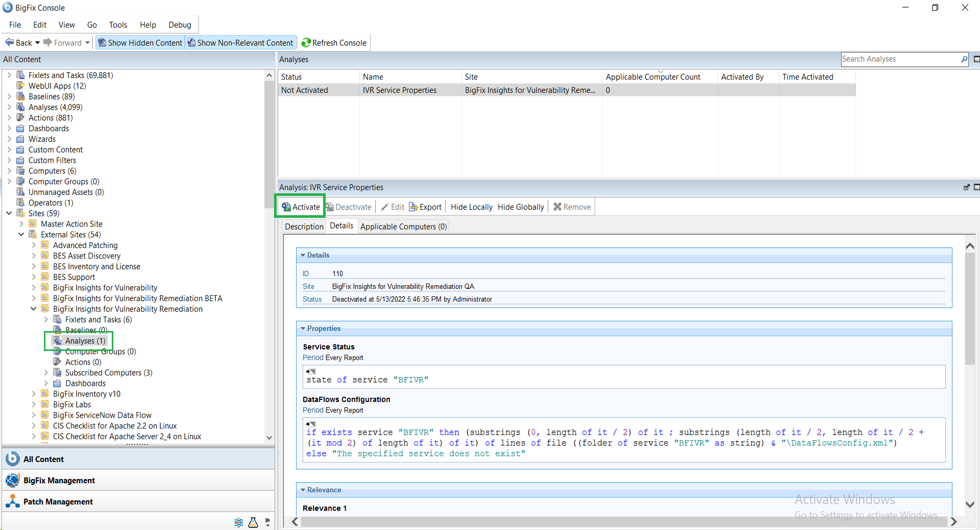Collapse the External Sites (54) tree node
Viewport: 980px width, 530px height.
pyautogui.click(x=21, y=235)
